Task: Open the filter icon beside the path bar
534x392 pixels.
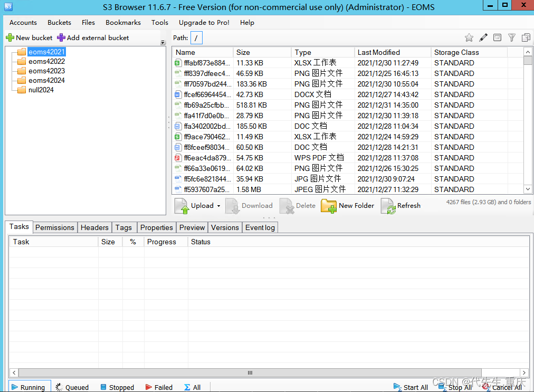Action: [x=511, y=37]
